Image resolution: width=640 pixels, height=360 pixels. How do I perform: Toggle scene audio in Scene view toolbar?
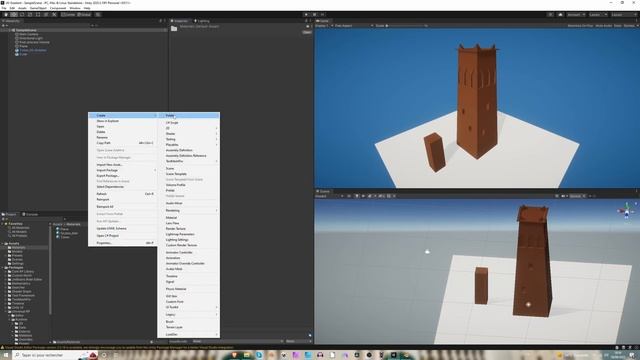coord(363,196)
